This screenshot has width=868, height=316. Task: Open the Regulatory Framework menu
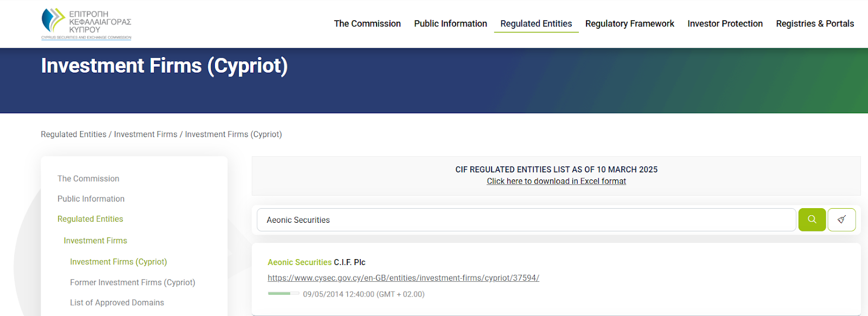[629, 24]
